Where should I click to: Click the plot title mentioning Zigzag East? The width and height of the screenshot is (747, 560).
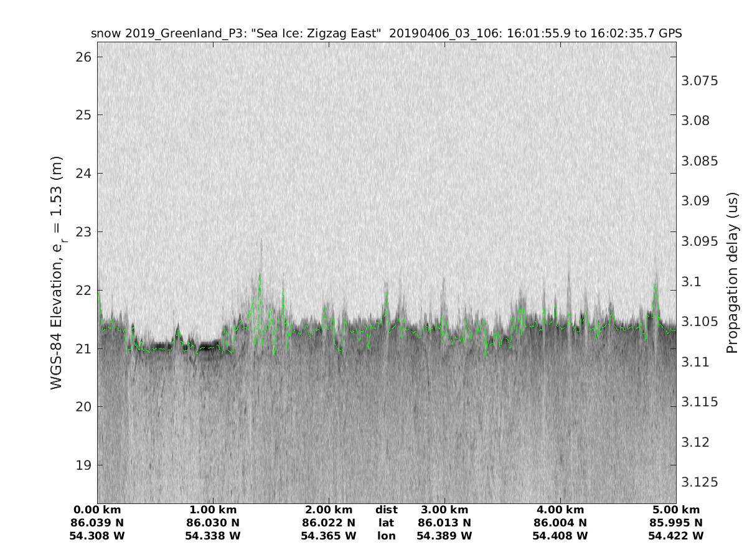point(387,34)
